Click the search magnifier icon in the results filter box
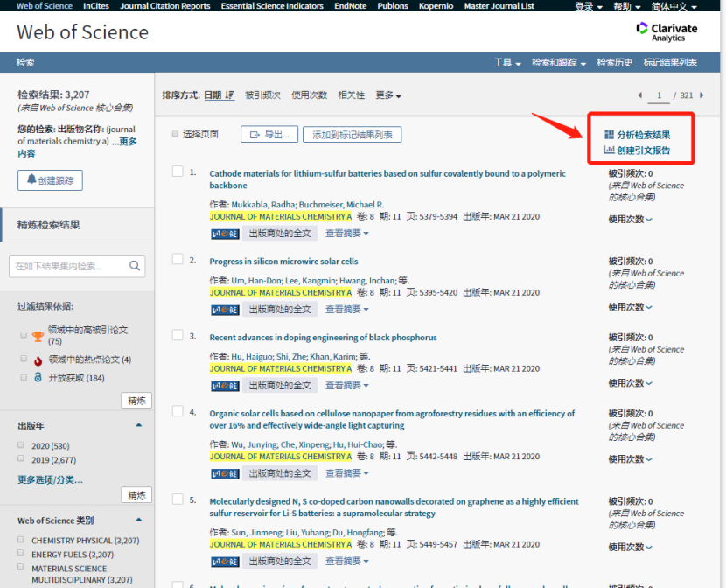This screenshot has width=726, height=588. (135, 266)
